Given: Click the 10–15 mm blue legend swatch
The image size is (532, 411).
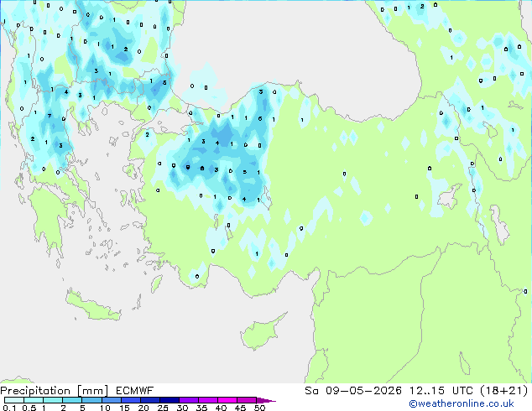Looking at the screenshot, I should click(111, 400).
